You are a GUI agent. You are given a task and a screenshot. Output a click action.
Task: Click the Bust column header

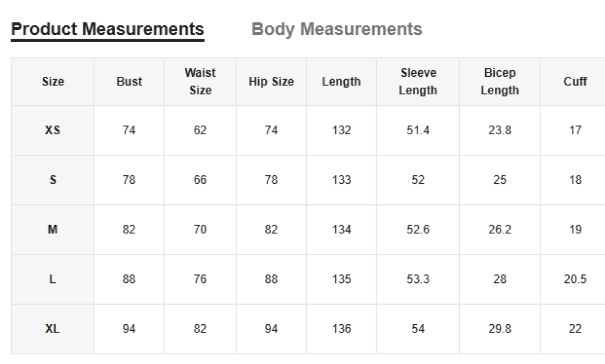point(129,82)
